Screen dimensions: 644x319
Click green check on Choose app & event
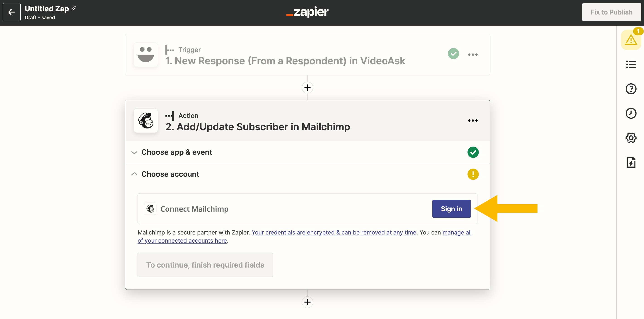[x=473, y=152]
